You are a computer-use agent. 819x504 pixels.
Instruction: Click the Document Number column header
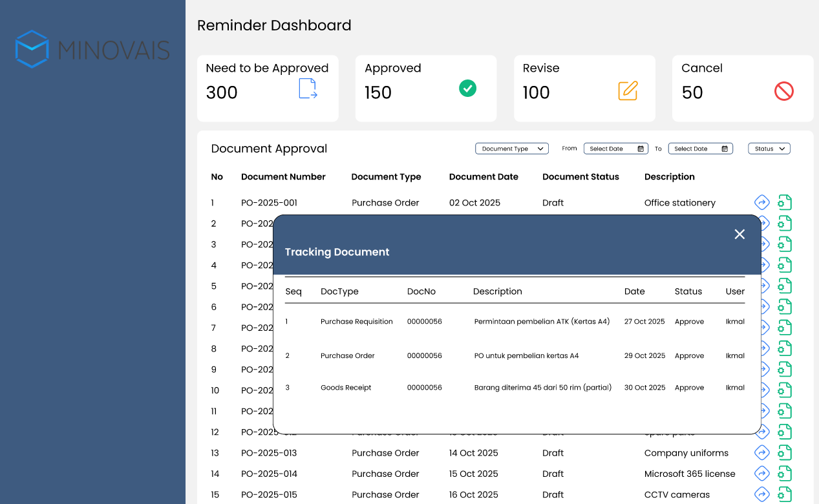coord(283,177)
